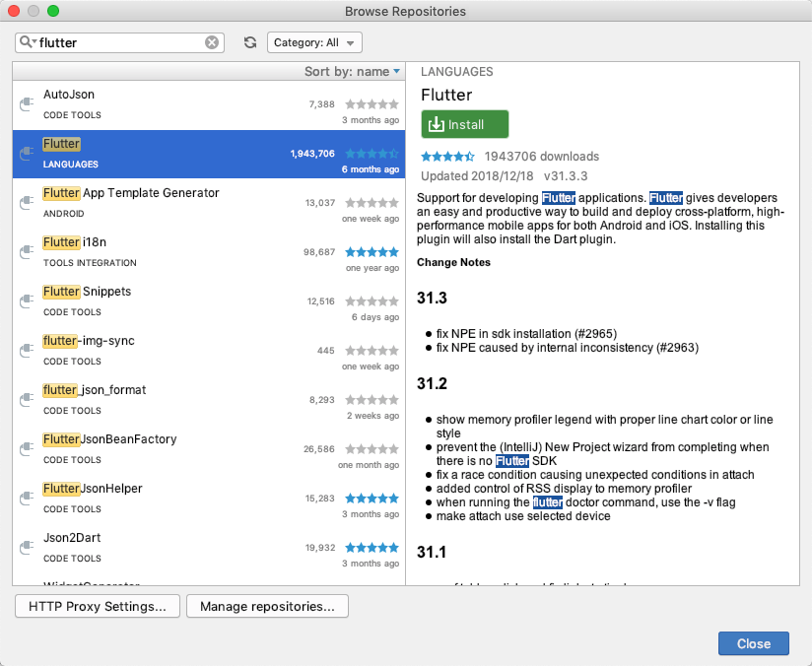Screen dimensions: 812x666
Task: Click the star rating of FlutterJsonHelper
Action: 372,498
